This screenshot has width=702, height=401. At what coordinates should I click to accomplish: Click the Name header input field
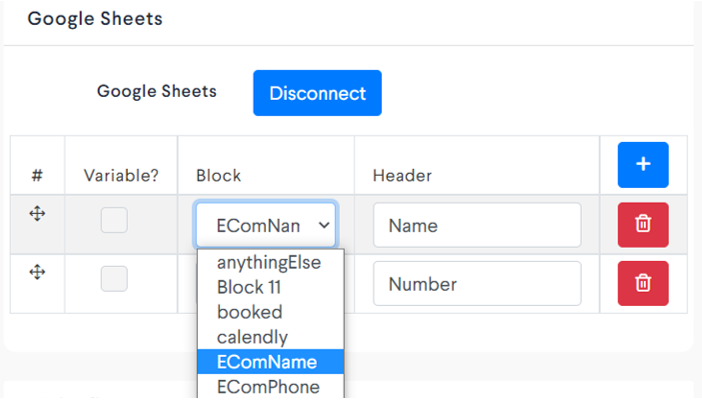(477, 225)
